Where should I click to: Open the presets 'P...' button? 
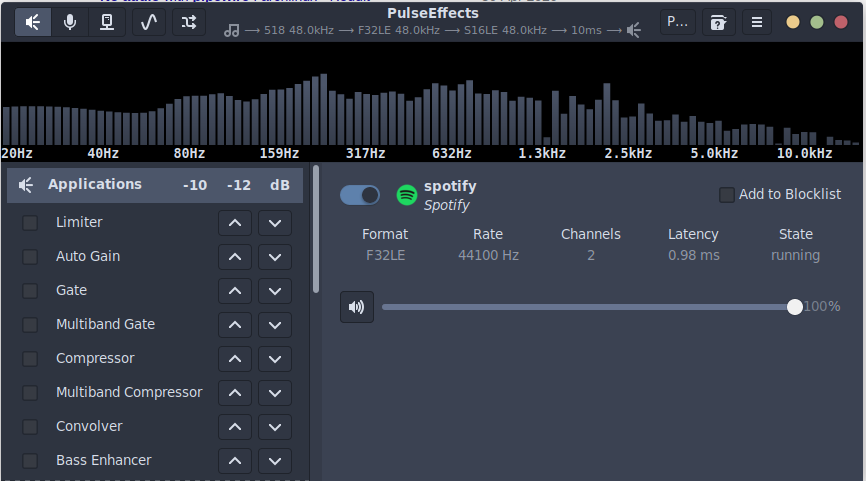coord(678,22)
